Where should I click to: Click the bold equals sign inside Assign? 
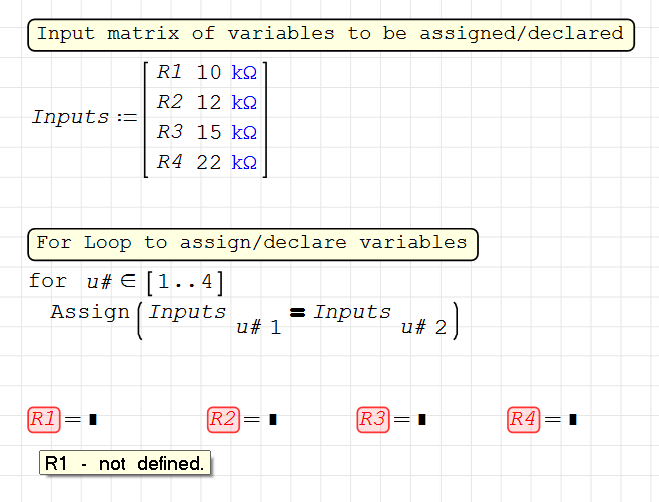297,313
